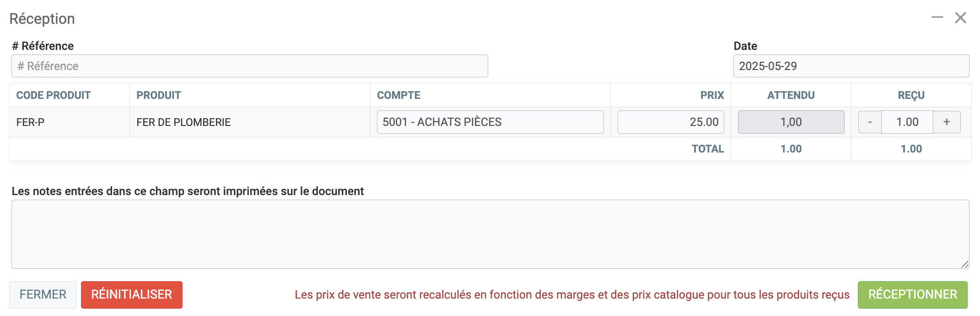
Task: Decrease received quantity with minus button
Action: [870, 122]
